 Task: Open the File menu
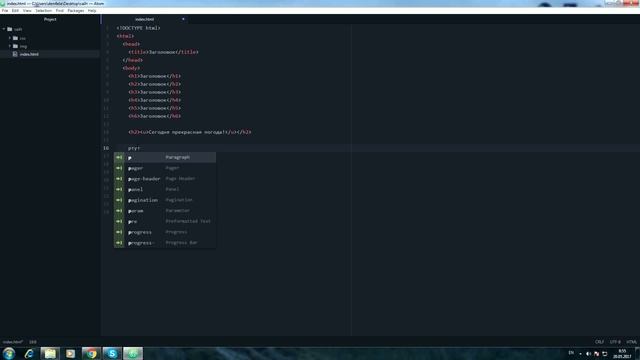pyautogui.click(x=5, y=11)
